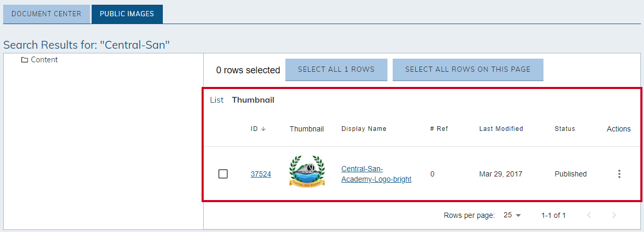
Task: Click the Thumbnail column header
Action: point(307,129)
